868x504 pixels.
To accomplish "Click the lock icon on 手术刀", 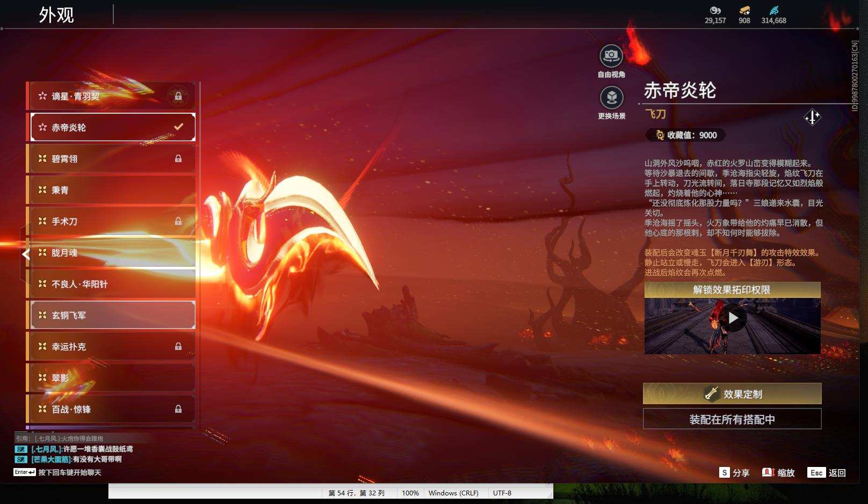I will pyautogui.click(x=178, y=221).
